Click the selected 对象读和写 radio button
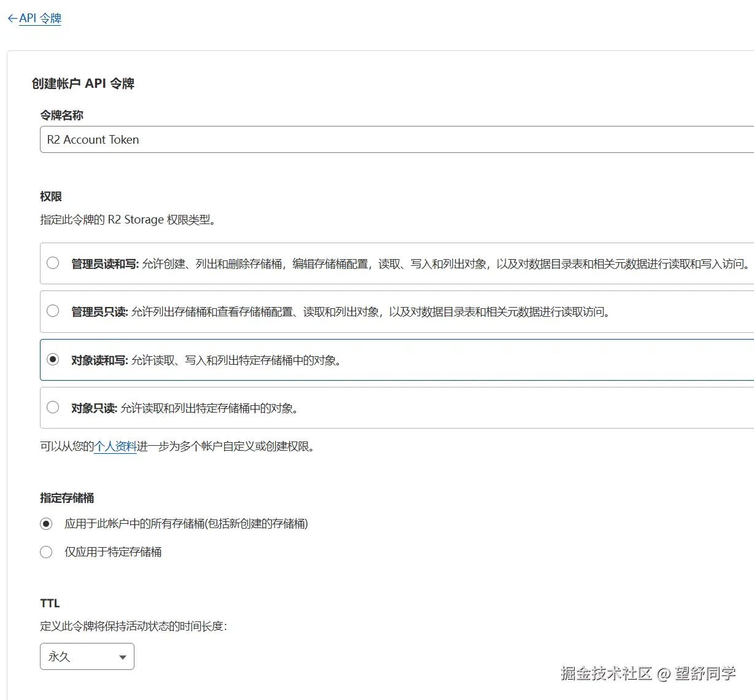The image size is (754, 700). point(53,359)
